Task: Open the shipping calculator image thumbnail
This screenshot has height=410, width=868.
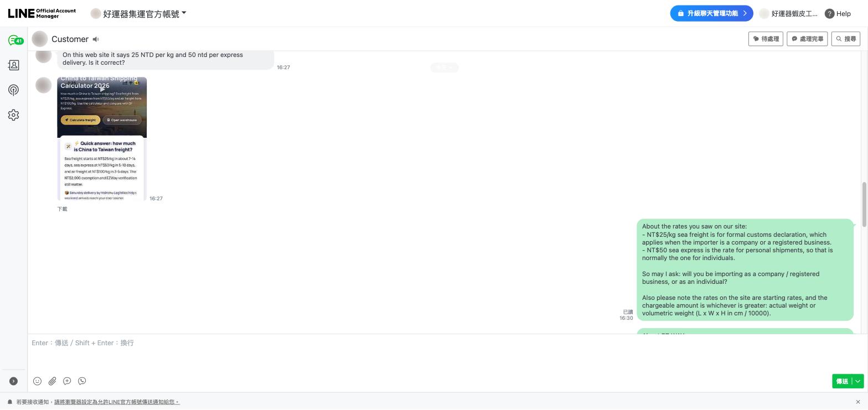Action: click(102, 139)
